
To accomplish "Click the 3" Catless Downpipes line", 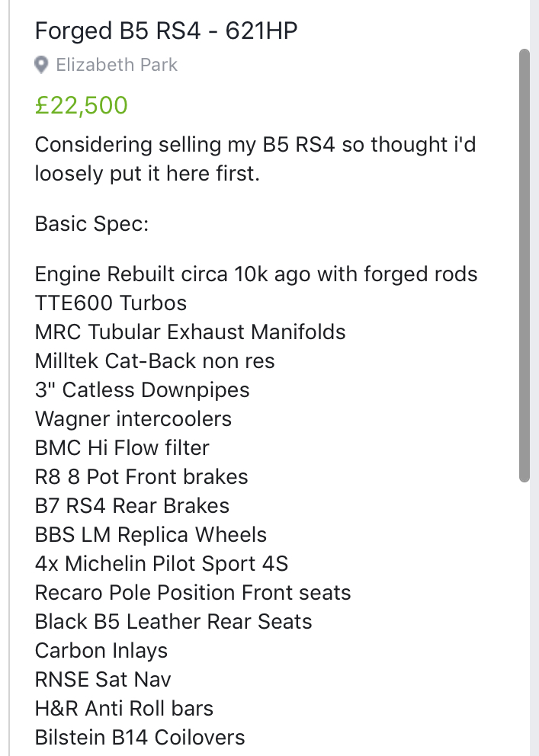I will (x=142, y=390).
